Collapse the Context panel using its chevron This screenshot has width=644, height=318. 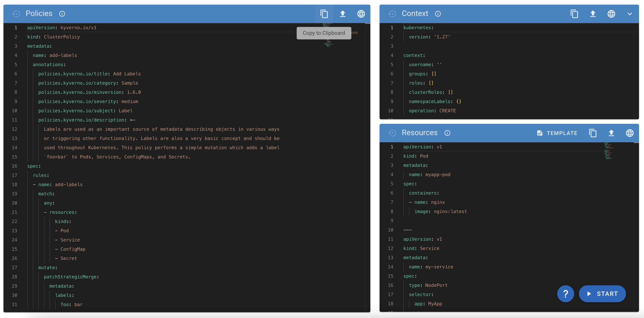tap(629, 14)
